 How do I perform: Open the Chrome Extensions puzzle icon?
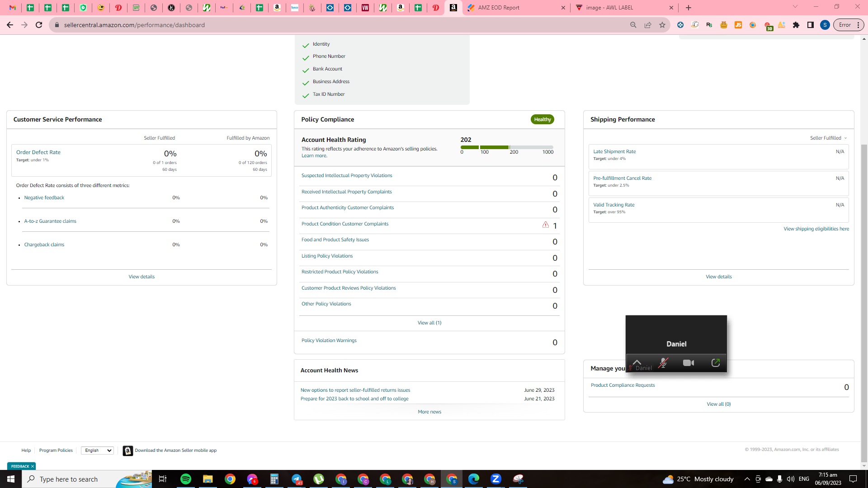(796, 25)
